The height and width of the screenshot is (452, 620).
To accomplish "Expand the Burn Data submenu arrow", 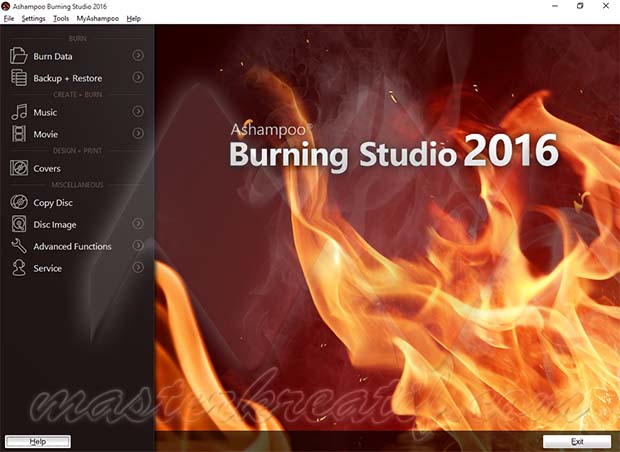I will pos(138,55).
